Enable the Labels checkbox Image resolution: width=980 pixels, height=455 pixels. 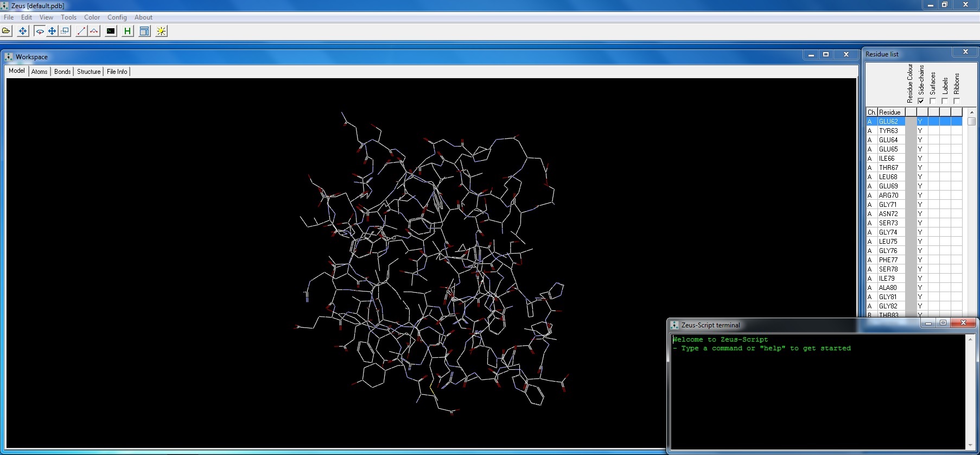945,101
